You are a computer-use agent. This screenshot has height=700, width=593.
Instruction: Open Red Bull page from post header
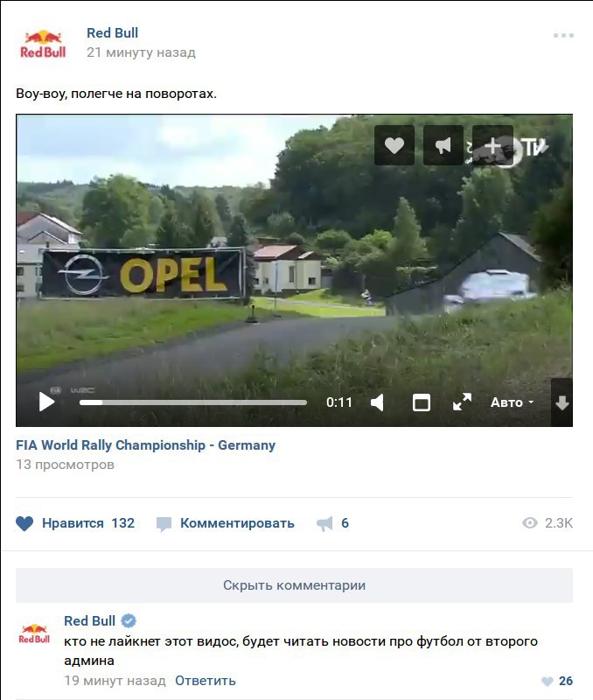pyautogui.click(x=112, y=32)
